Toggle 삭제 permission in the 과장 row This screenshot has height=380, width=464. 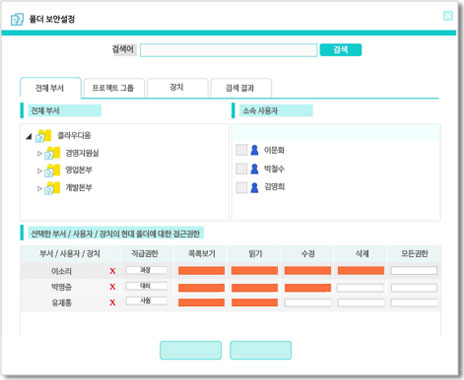tap(361, 271)
